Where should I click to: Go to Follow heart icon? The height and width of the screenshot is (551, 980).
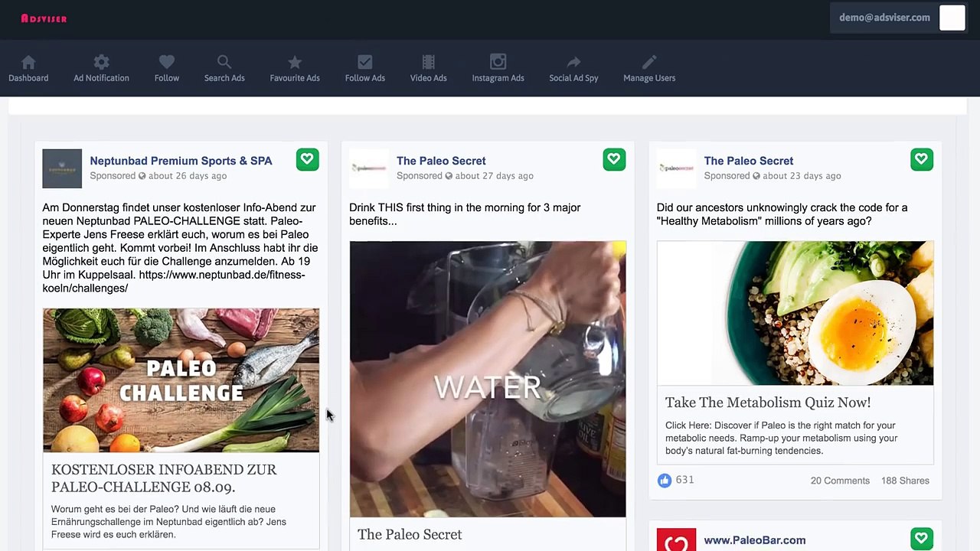coord(167,62)
